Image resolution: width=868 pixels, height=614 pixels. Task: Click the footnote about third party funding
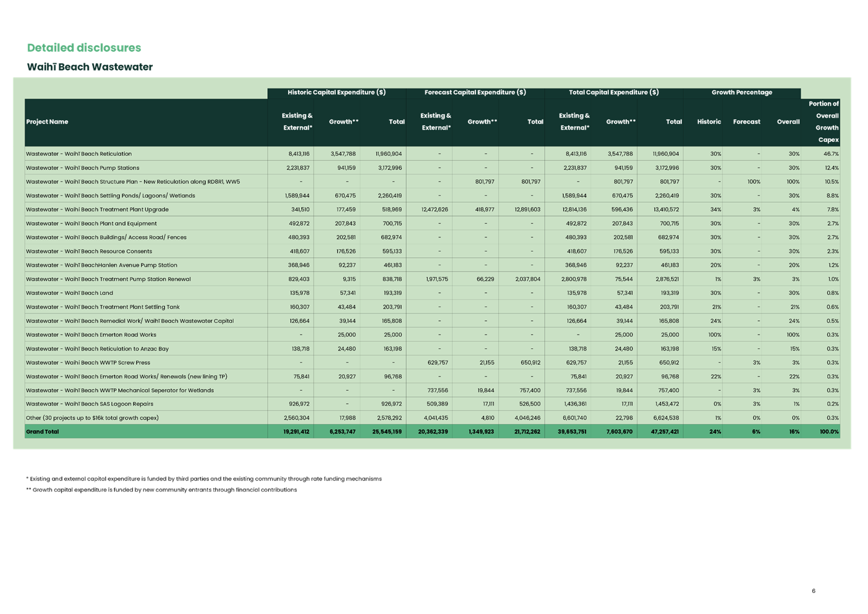[204, 478]
